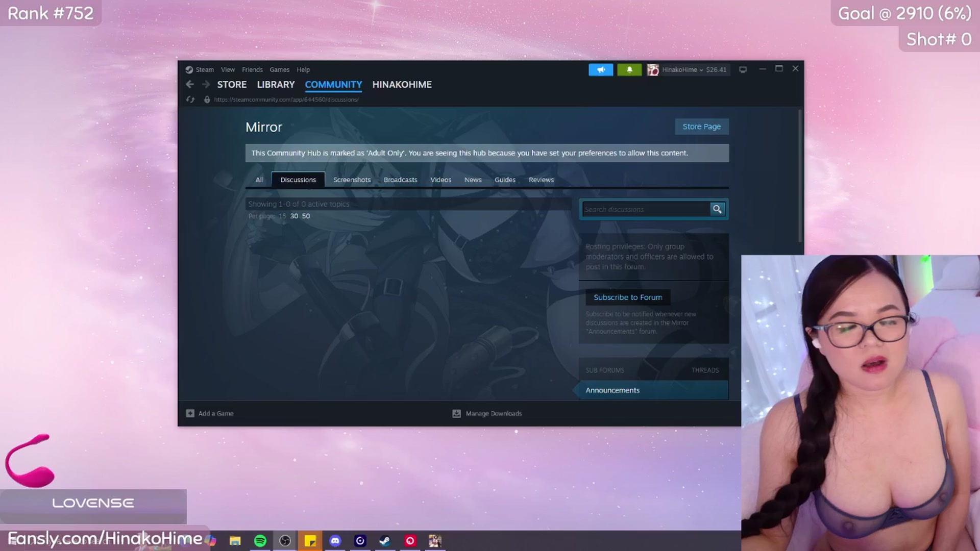Open Discord from the taskbar
The image size is (980, 551).
pos(335,541)
